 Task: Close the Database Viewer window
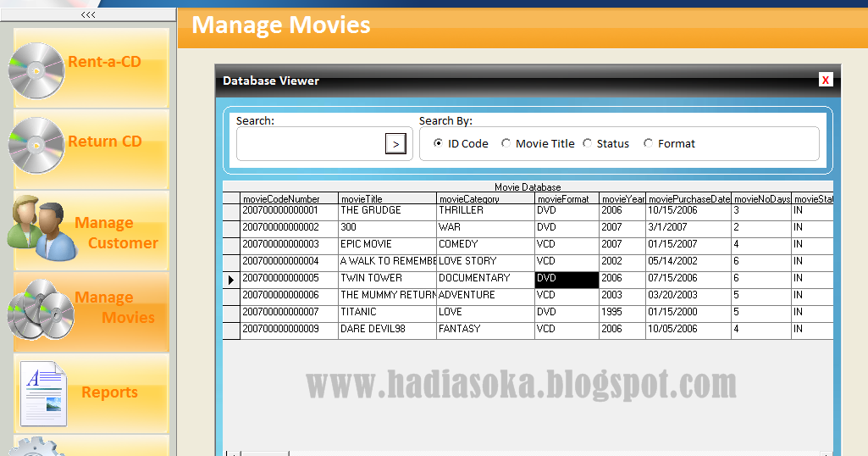(826, 80)
